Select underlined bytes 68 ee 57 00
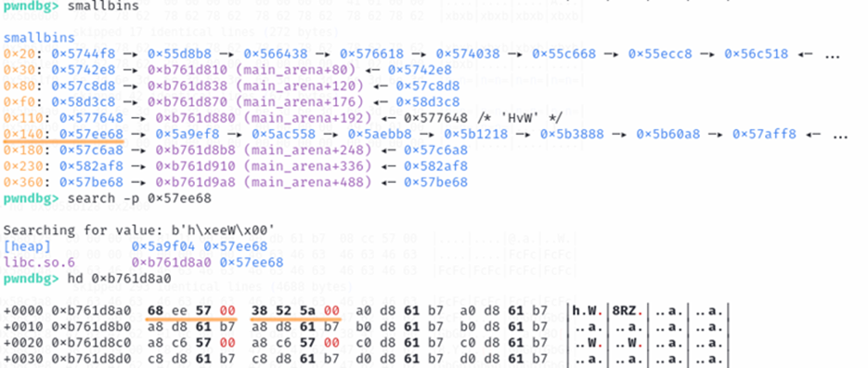The width and height of the screenshot is (868, 368). click(x=191, y=309)
